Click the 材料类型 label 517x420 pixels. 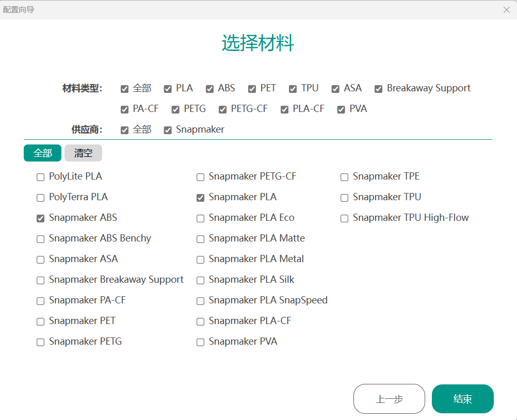[x=83, y=88]
